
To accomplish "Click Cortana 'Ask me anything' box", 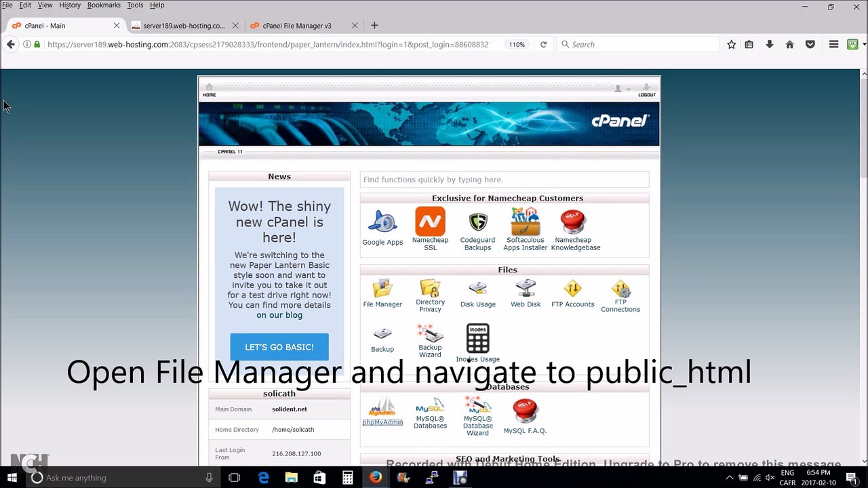I will click(x=122, y=477).
